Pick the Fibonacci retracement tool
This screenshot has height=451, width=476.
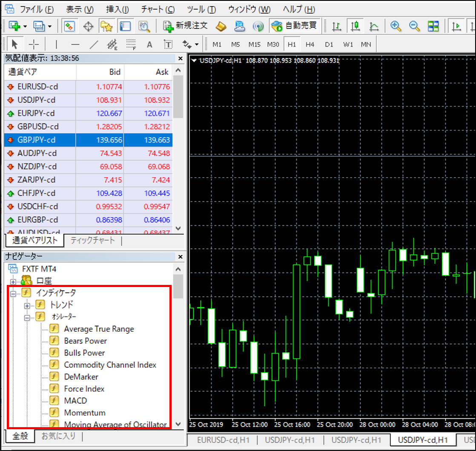pyautogui.click(x=131, y=45)
